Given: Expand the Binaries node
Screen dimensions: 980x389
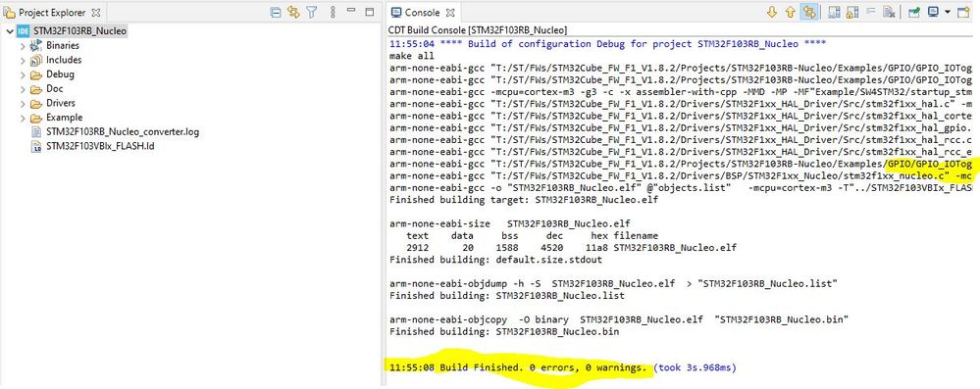Looking at the screenshot, I should [23, 46].
